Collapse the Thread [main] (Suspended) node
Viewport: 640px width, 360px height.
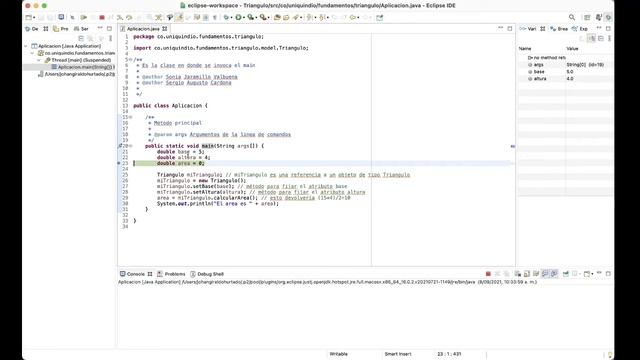[39, 60]
